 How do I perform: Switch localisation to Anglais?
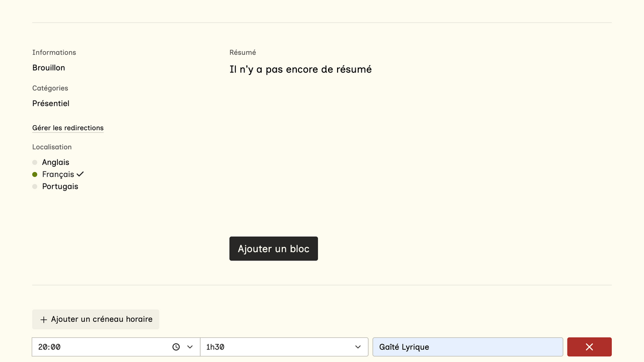56,162
